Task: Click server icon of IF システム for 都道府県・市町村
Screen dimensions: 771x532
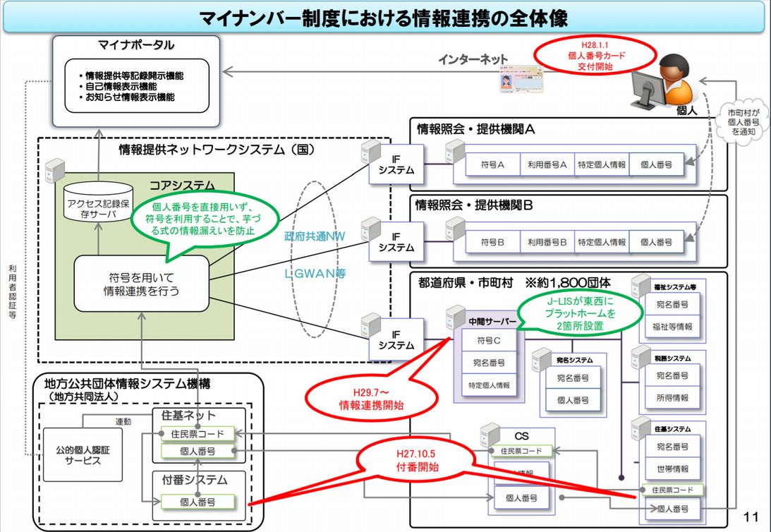Action: 371,325
